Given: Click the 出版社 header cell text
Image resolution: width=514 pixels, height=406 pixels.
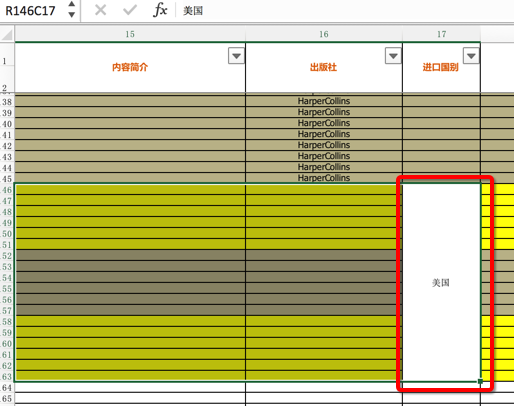Looking at the screenshot, I should point(323,67).
